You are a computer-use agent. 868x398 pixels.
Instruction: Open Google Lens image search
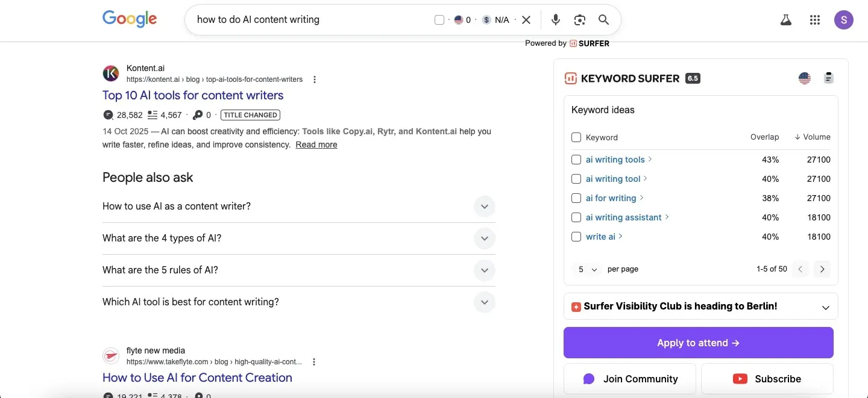[580, 20]
